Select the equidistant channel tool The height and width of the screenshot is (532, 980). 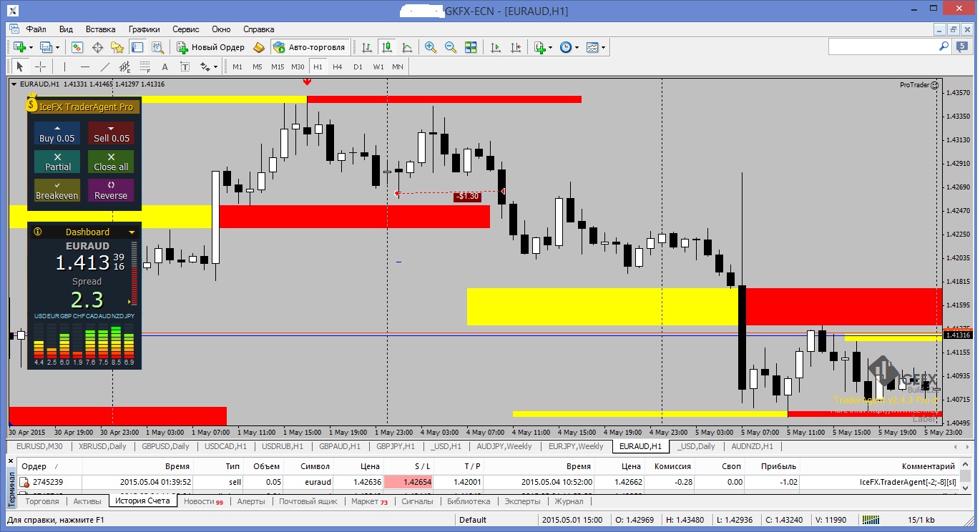pyautogui.click(x=125, y=66)
